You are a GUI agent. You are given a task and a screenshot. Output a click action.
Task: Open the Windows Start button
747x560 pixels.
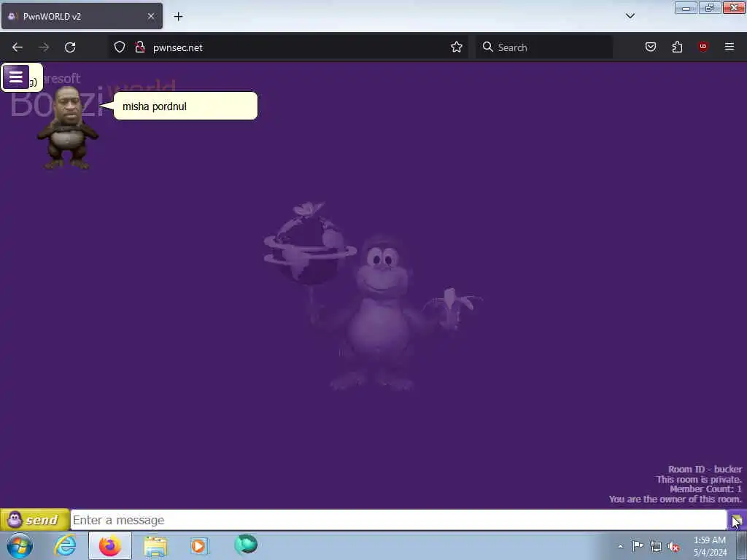[20, 545]
